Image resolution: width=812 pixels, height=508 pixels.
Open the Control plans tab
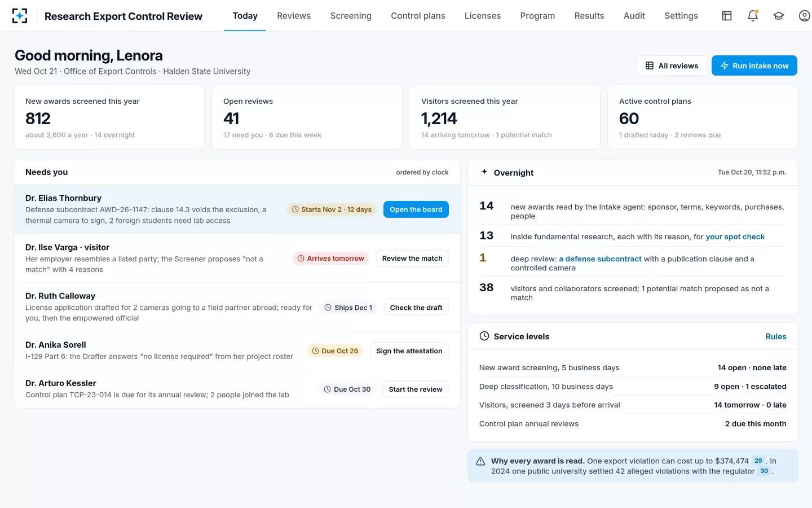[x=418, y=16]
